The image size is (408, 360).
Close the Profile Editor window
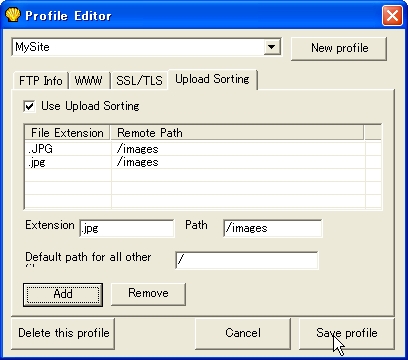tap(392, 15)
